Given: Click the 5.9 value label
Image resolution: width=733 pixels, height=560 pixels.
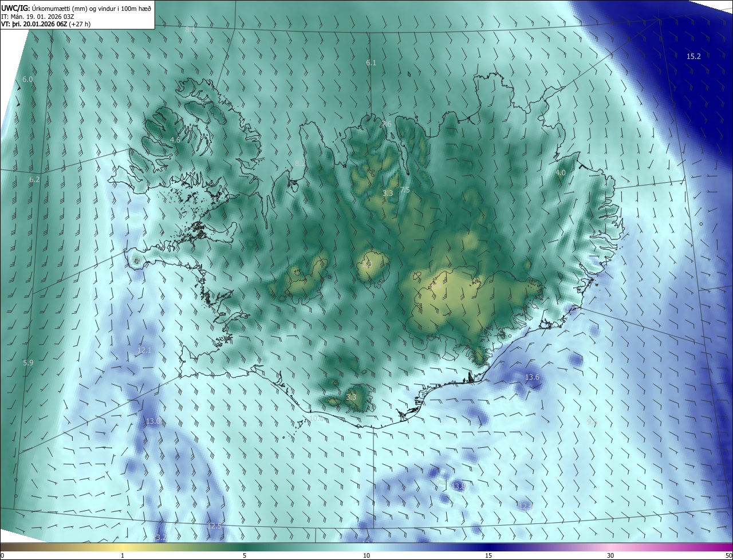Looking at the screenshot, I should [x=28, y=363].
